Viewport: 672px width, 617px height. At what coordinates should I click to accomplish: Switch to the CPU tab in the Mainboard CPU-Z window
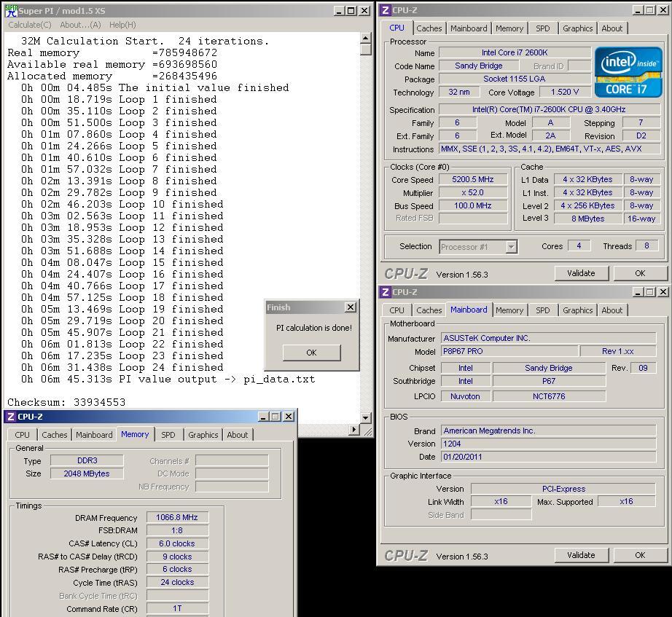click(x=396, y=310)
